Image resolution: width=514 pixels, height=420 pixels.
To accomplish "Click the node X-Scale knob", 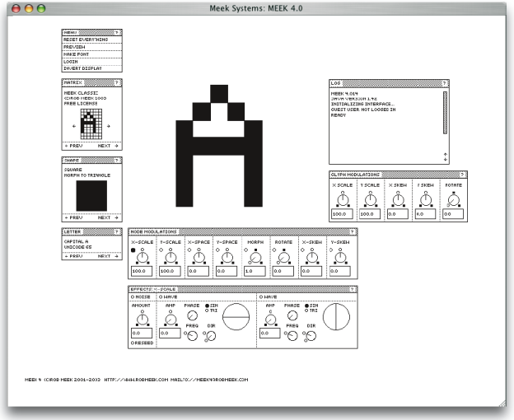I will [x=143, y=258].
